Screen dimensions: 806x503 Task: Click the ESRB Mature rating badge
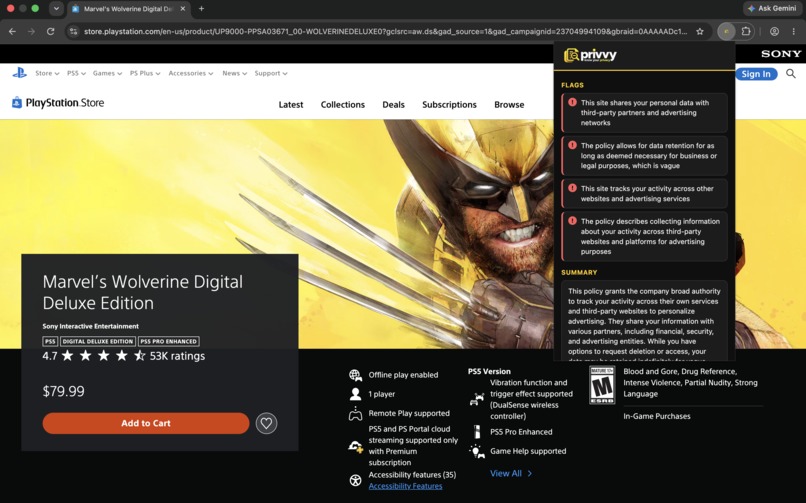pyautogui.click(x=602, y=385)
